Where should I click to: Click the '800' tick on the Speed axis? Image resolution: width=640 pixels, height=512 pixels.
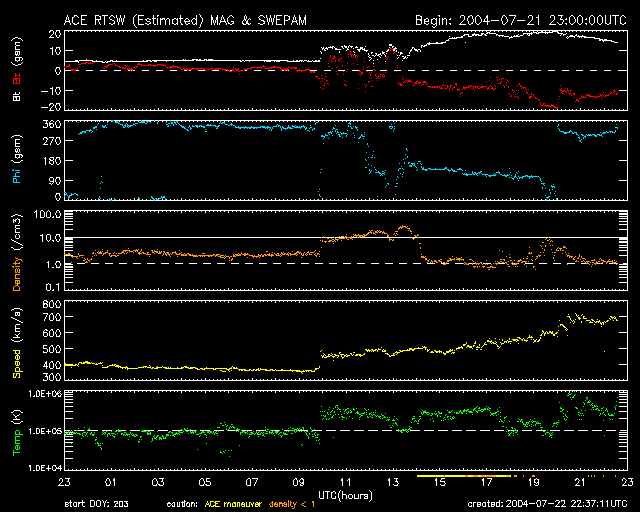click(52, 304)
